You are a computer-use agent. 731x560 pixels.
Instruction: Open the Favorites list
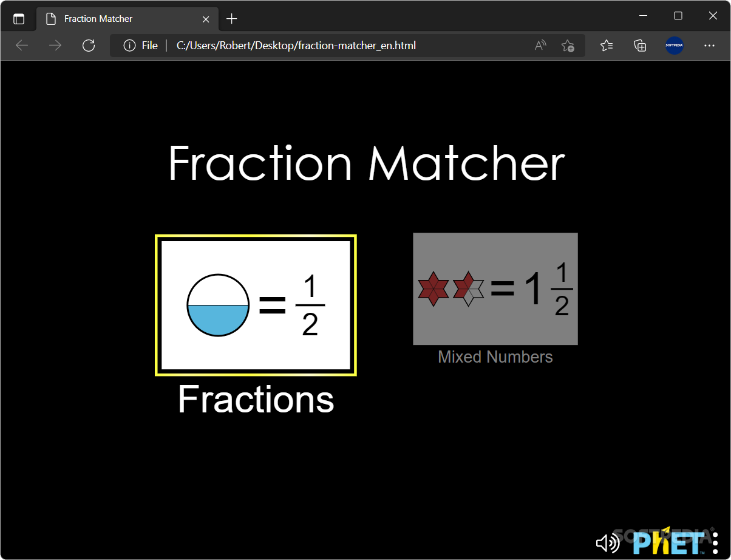coord(607,46)
